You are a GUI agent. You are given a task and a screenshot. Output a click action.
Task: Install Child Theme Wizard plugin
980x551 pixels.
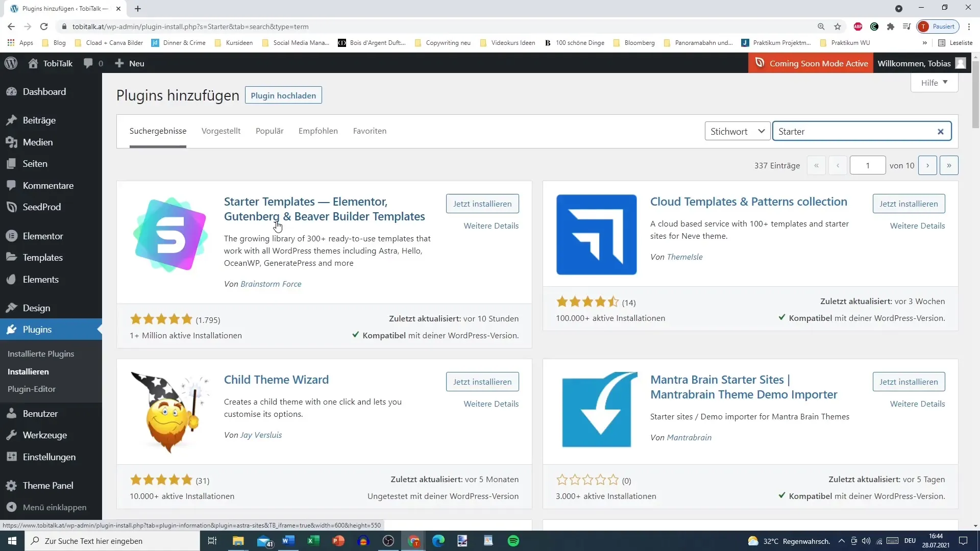(x=482, y=382)
